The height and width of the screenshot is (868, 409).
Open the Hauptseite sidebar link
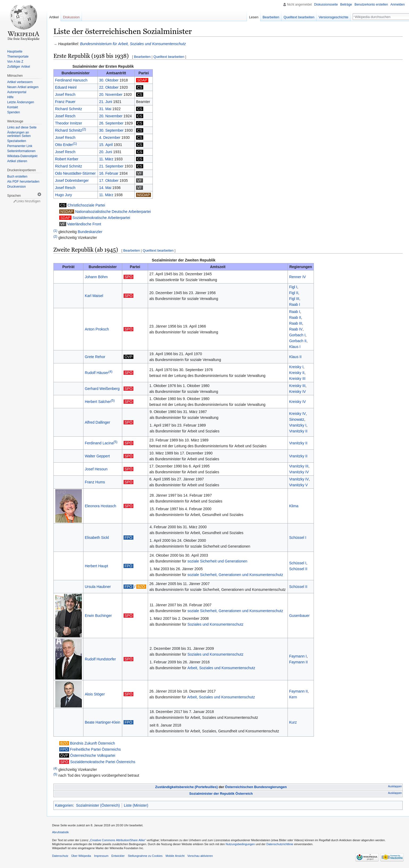15,51
